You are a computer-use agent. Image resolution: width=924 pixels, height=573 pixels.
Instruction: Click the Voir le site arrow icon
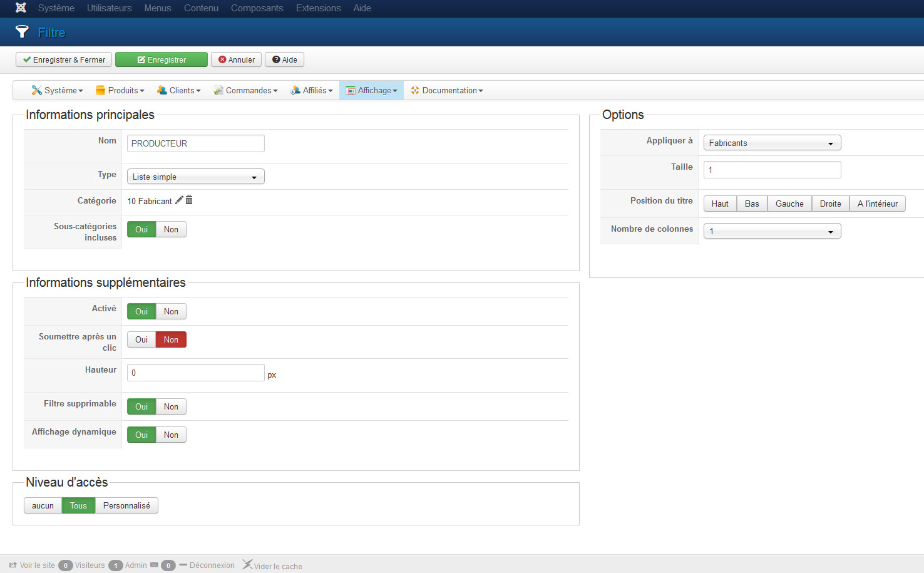[x=13, y=565]
